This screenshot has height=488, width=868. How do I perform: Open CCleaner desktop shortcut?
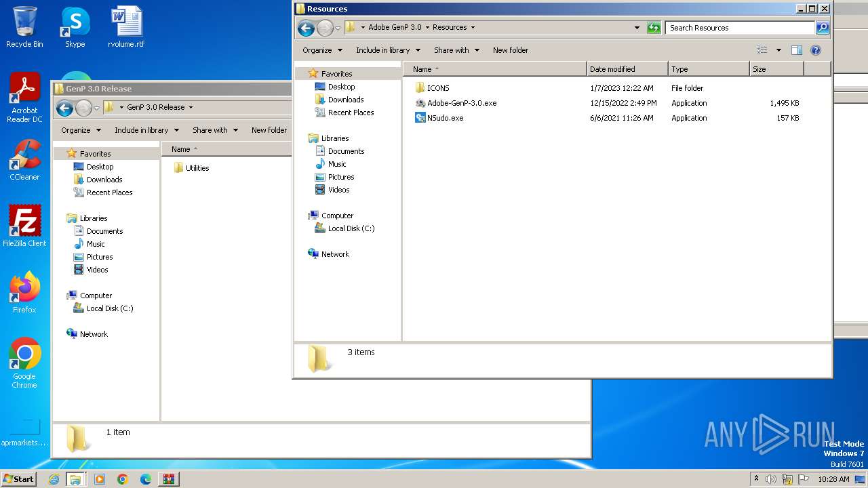pyautogui.click(x=24, y=160)
